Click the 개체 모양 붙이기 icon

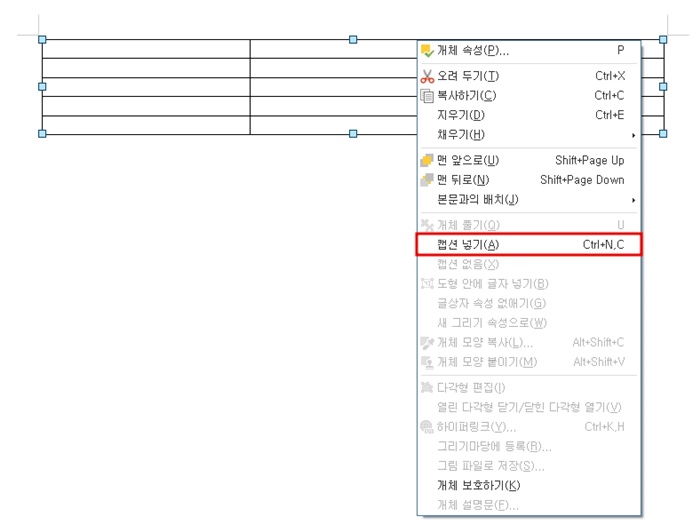(x=427, y=362)
